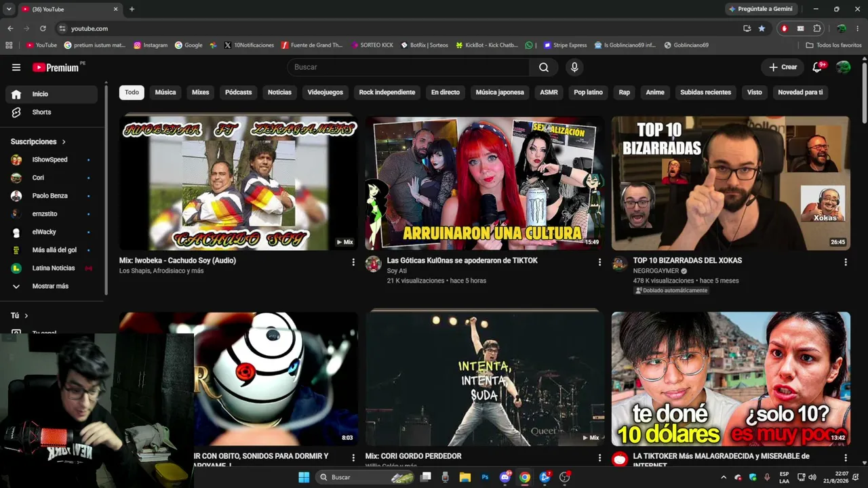Select the Rock independiente chip
868x488 pixels.
click(387, 92)
